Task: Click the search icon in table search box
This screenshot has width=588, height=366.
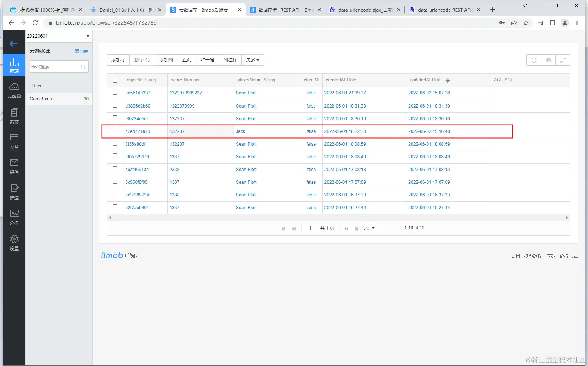Action: pos(83,67)
